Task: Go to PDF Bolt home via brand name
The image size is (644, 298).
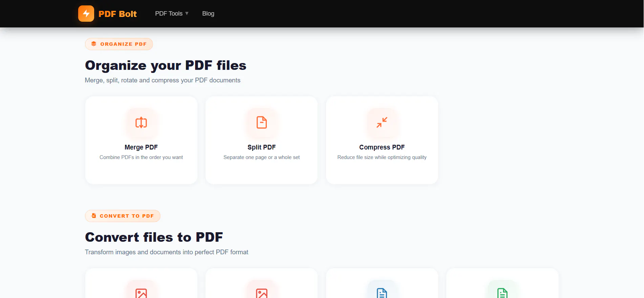Action: [117, 14]
